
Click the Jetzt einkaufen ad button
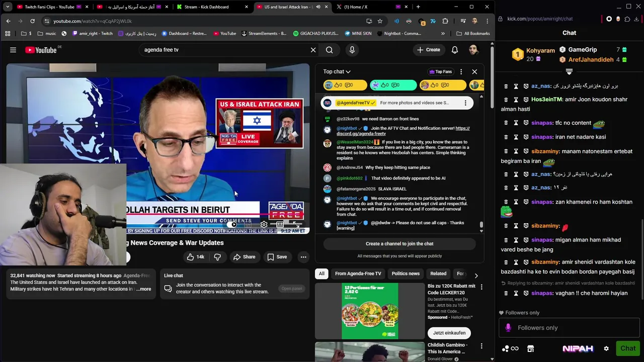pyautogui.click(x=449, y=333)
